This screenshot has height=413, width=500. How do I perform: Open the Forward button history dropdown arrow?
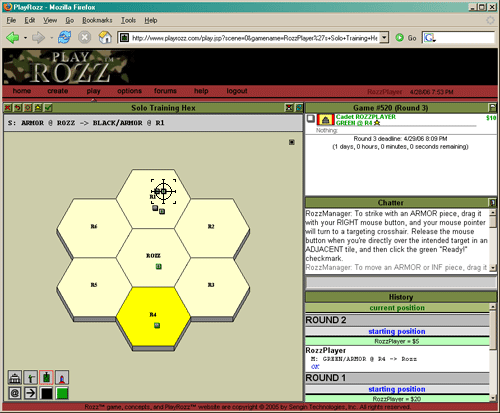tap(51, 38)
